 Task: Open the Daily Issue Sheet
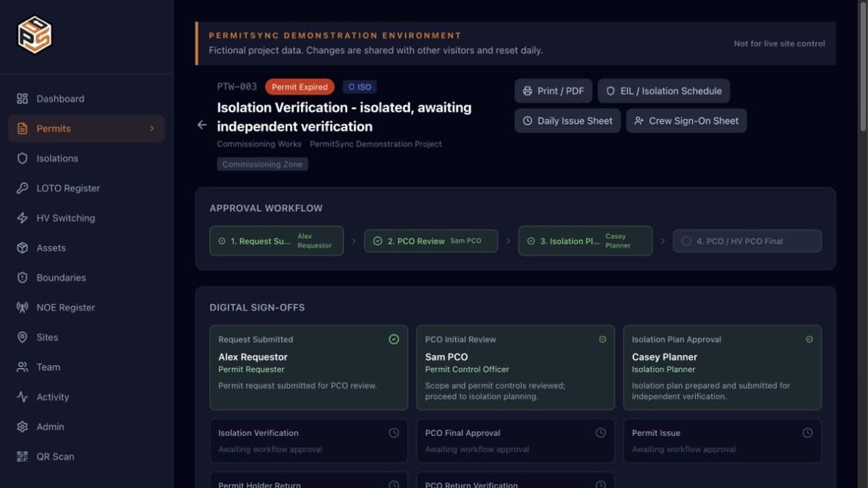568,121
